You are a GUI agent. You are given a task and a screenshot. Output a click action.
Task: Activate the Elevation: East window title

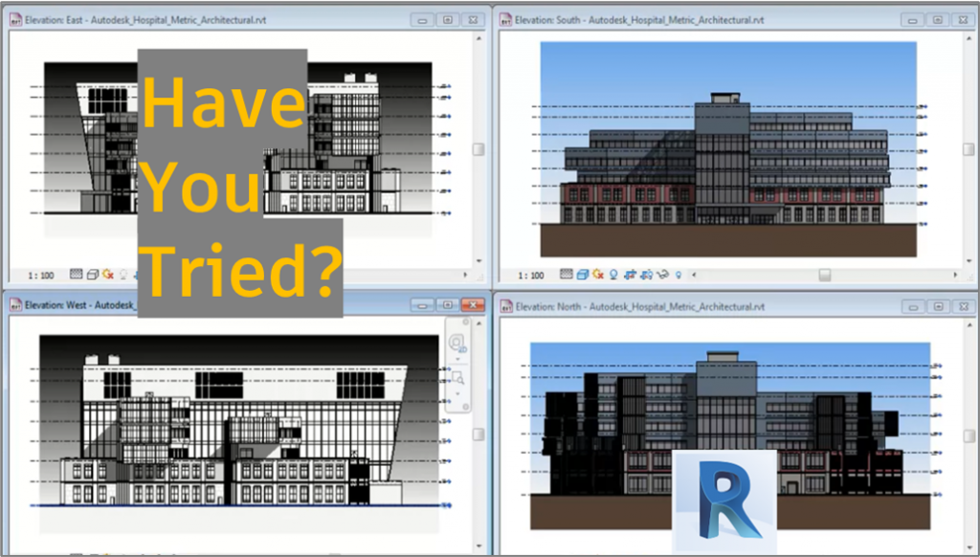pyautogui.click(x=145, y=20)
